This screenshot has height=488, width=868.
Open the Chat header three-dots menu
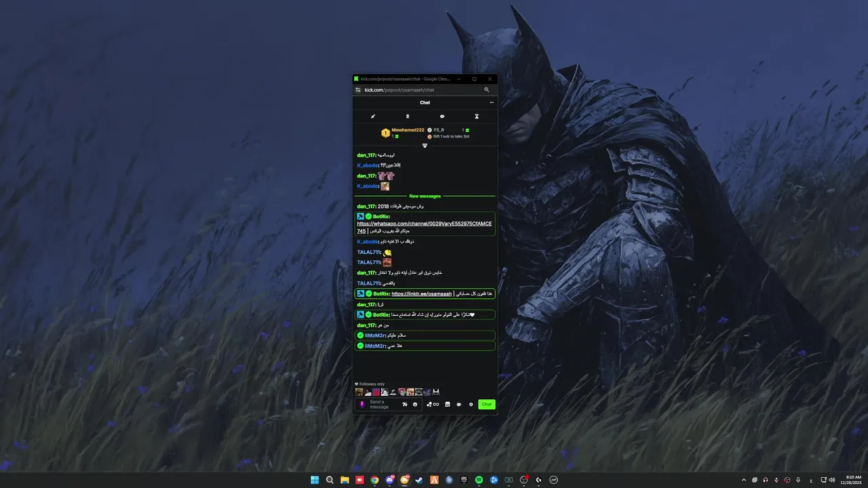pos(492,102)
